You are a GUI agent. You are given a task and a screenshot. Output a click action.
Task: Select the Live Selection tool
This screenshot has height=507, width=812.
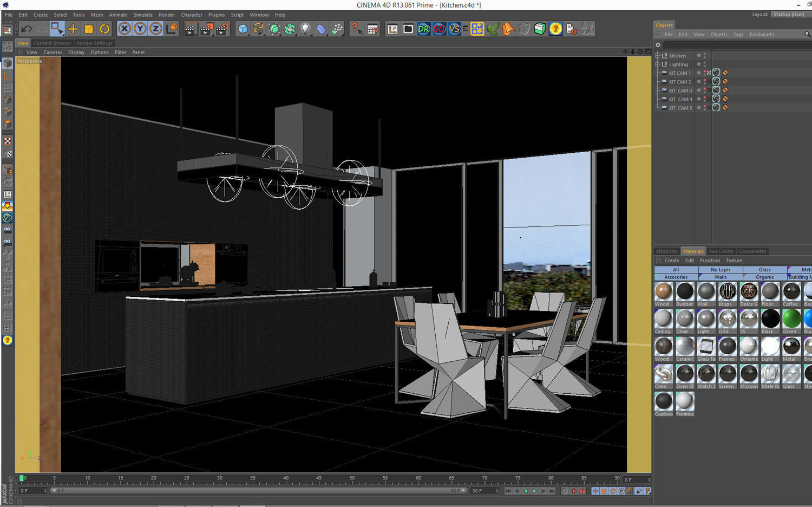tap(57, 29)
